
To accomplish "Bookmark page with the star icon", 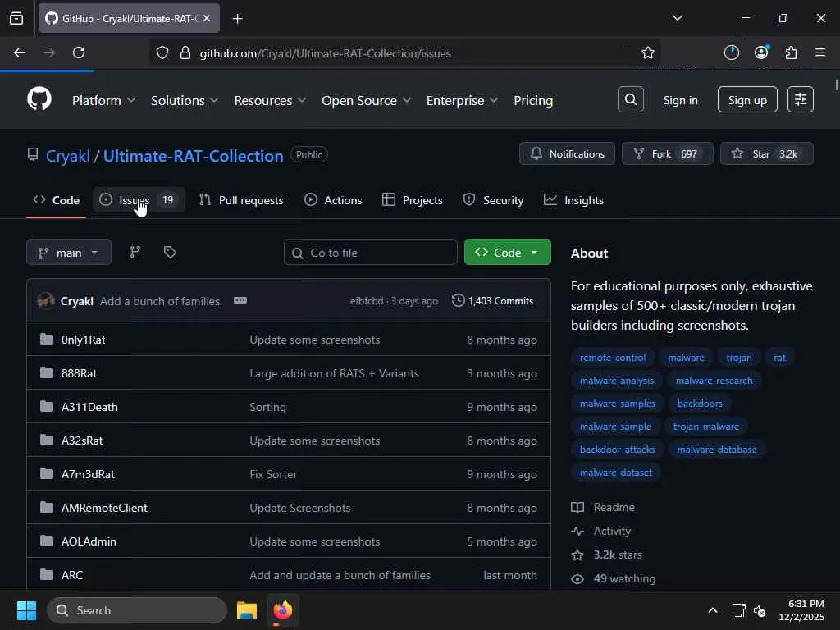I will click(648, 52).
